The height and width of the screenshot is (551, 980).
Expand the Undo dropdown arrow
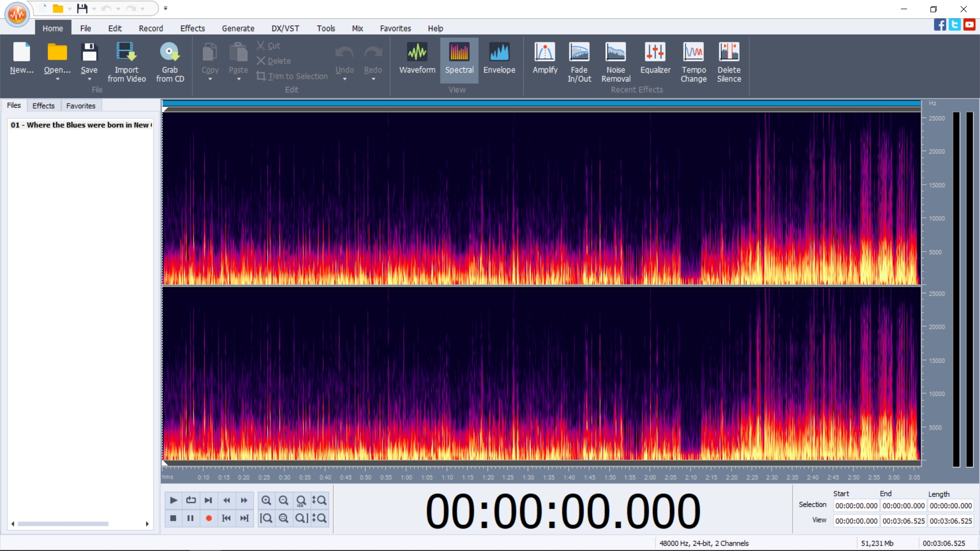[345, 79]
